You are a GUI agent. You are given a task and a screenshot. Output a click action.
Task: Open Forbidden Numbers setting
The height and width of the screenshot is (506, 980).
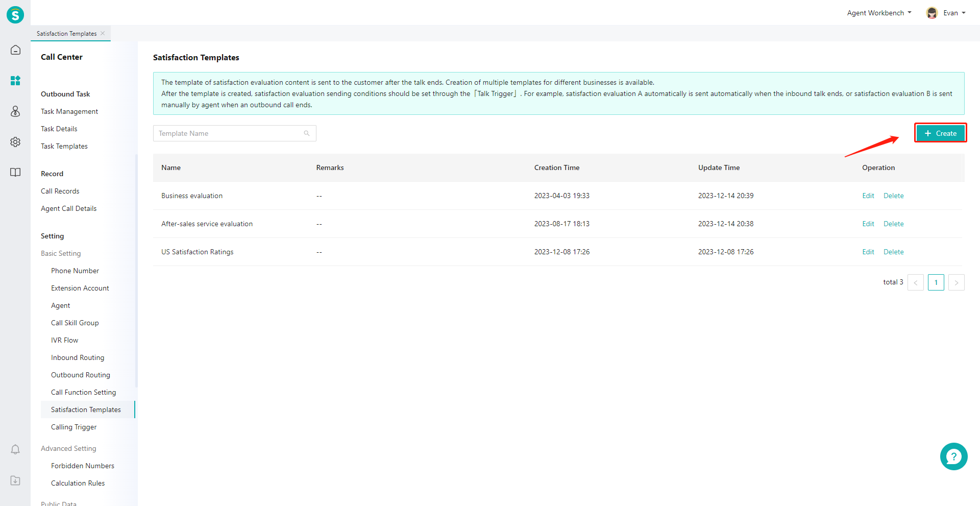(x=83, y=466)
